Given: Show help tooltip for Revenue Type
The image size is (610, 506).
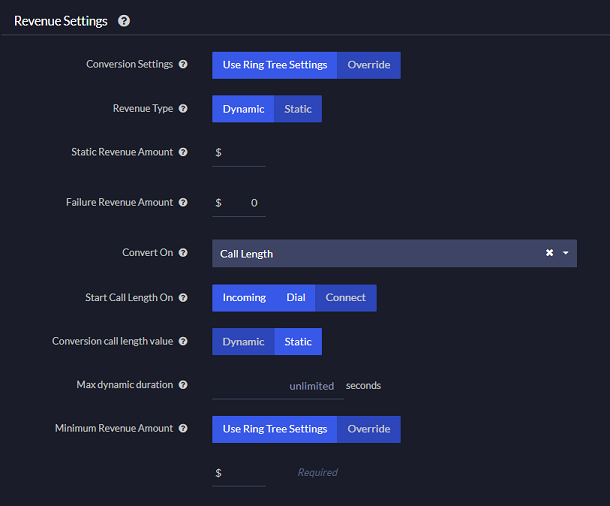Looking at the screenshot, I should [x=183, y=109].
